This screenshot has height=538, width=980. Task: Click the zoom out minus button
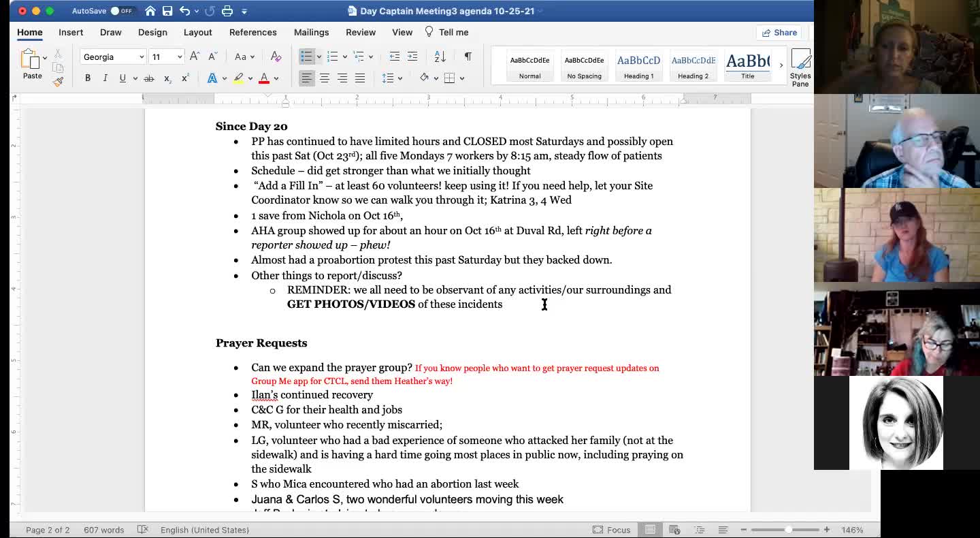(x=743, y=530)
